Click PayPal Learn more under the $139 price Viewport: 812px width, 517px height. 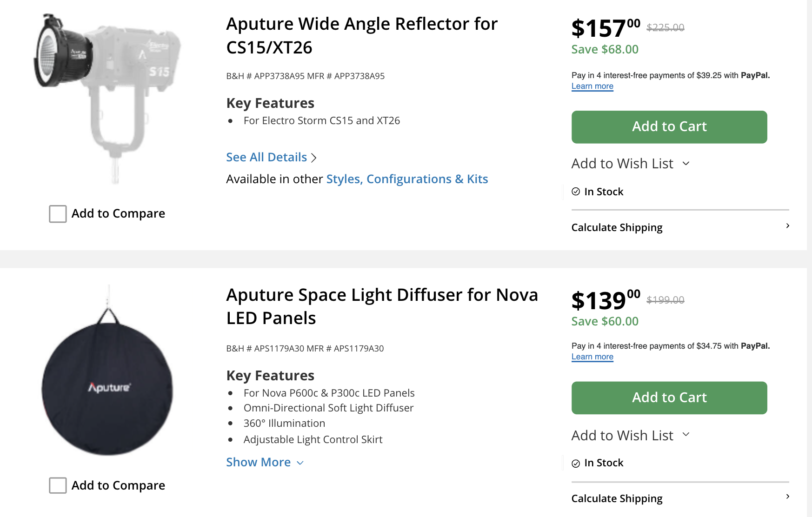point(592,357)
